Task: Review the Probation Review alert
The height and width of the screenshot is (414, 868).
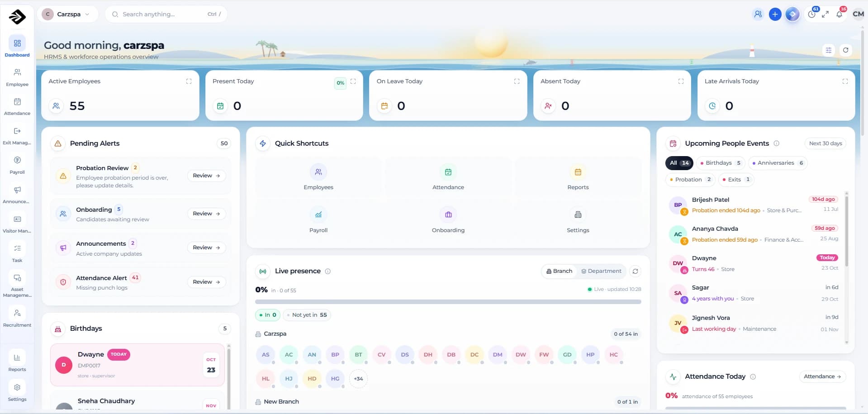Action: click(206, 176)
